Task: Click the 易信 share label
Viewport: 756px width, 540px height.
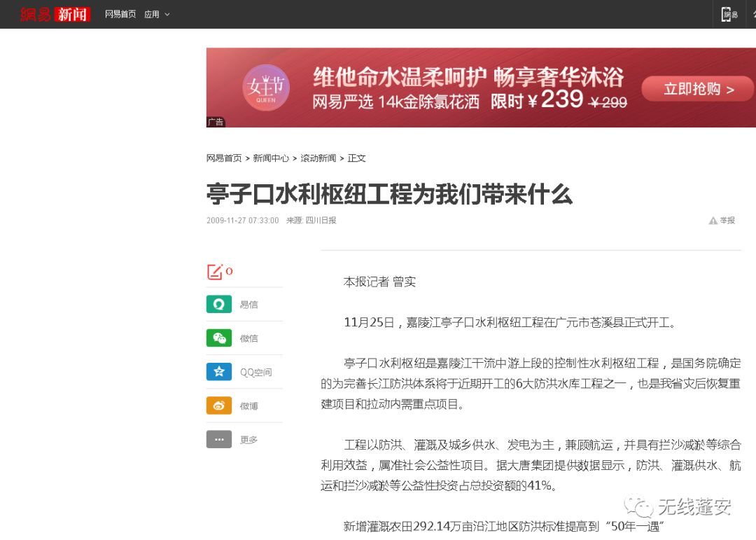Action: click(248, 305)
